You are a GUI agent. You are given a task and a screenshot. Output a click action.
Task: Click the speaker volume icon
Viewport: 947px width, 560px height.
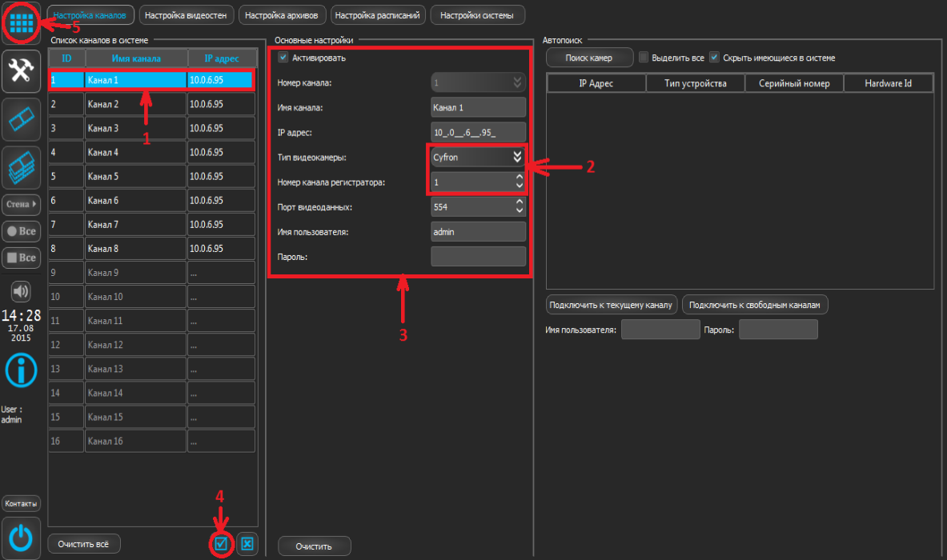point(21,291)
